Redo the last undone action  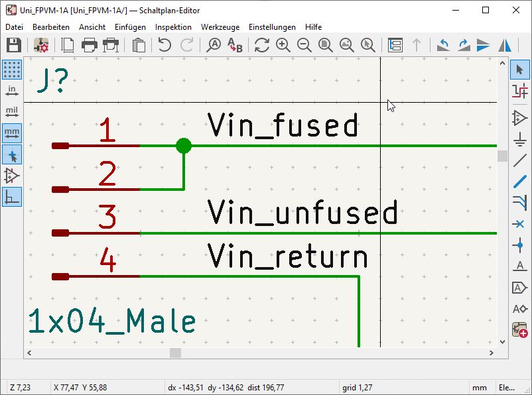(186, 45)
